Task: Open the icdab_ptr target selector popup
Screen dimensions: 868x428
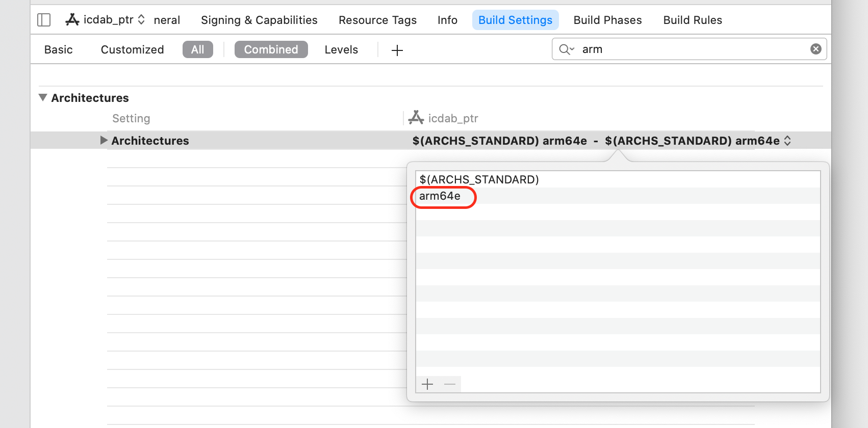Action: pyautogui.click(x=106, y=20)
